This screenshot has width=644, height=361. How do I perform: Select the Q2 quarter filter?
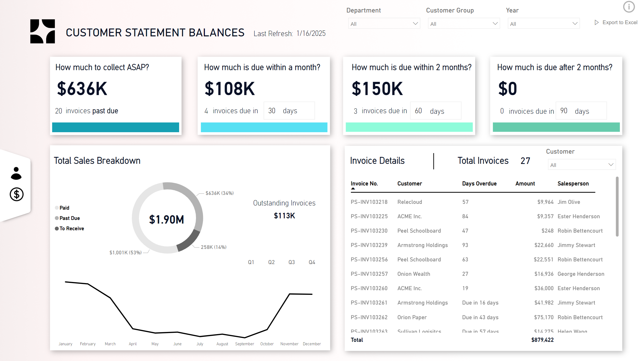pyautogui.click(x=271, y=262)
